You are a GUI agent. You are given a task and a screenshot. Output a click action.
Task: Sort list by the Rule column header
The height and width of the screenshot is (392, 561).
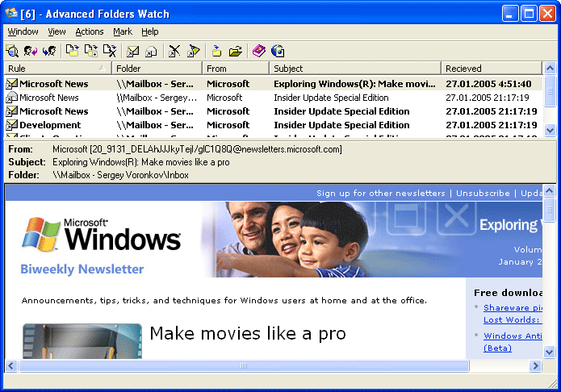58,69
